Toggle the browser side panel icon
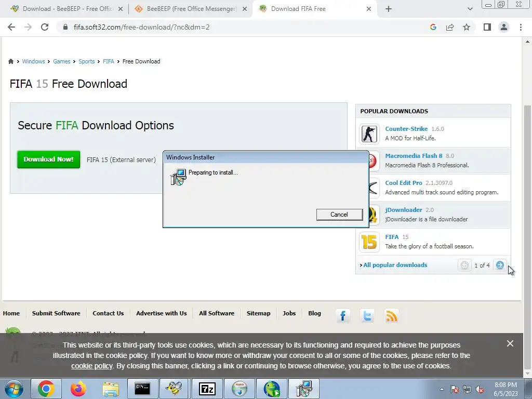The height and width of the screenshot is (399, 532). pyautogui.click(x=487, y=27)
